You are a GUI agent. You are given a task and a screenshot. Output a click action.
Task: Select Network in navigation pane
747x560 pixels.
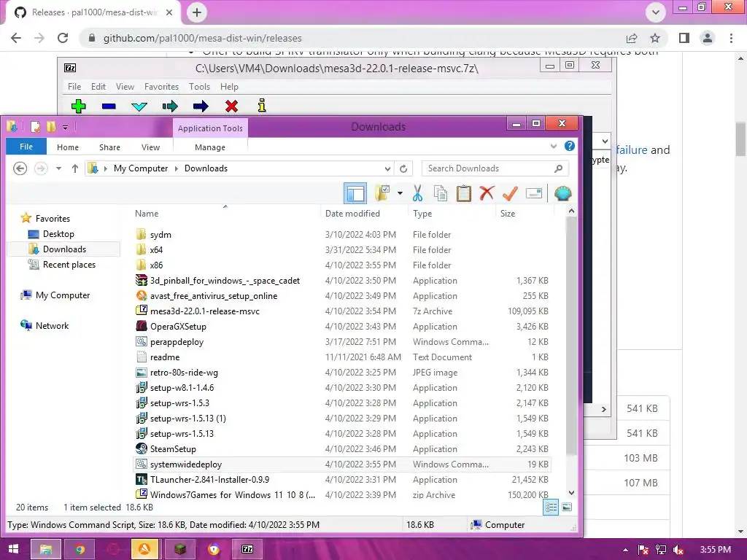coord(52,326)
